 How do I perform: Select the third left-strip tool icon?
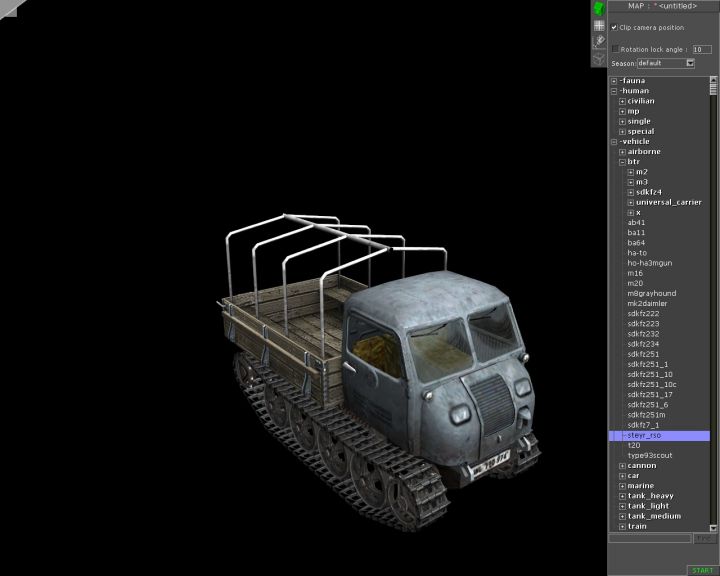pos(598,42)
